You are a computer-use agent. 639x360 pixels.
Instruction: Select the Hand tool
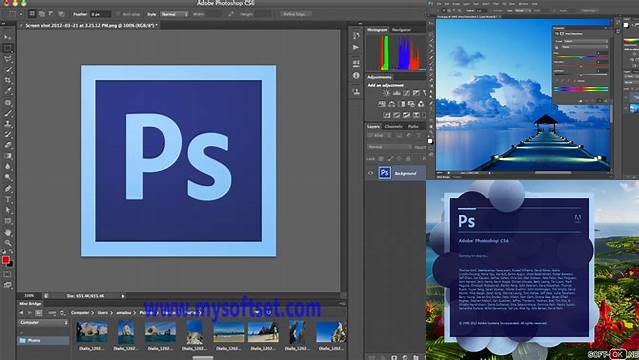7,232
